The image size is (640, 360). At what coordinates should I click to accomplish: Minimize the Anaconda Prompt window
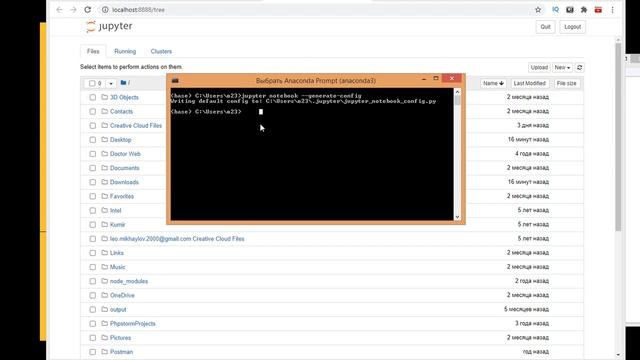point(424,79)
